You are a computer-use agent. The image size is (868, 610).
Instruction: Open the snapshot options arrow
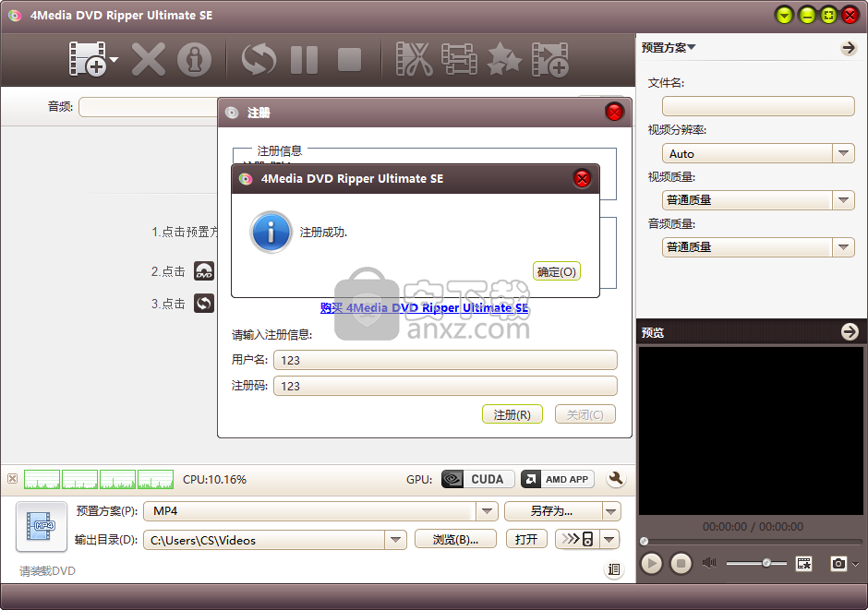pos(856,564)
